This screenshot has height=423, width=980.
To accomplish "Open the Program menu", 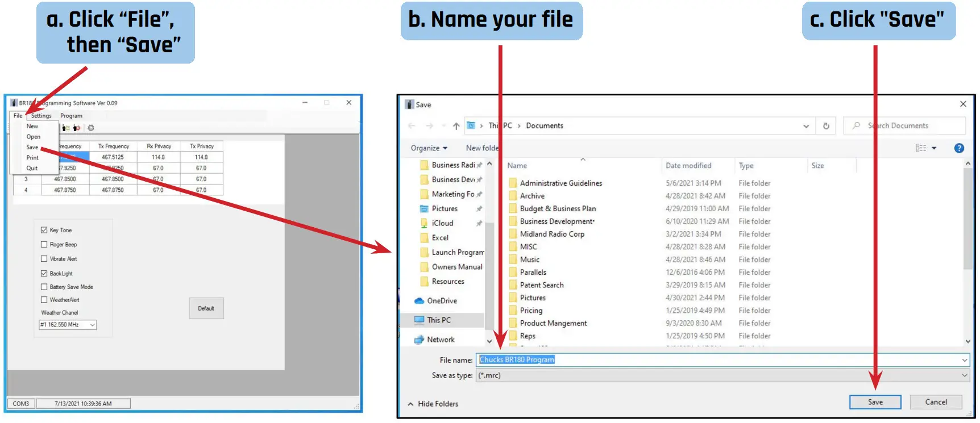I will click(x=72, y=116).
